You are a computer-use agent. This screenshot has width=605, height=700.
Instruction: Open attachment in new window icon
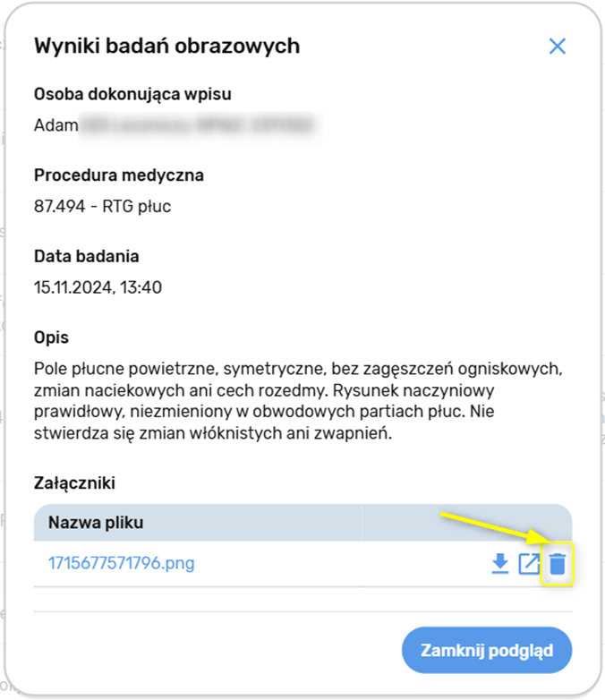pos(529,564)
